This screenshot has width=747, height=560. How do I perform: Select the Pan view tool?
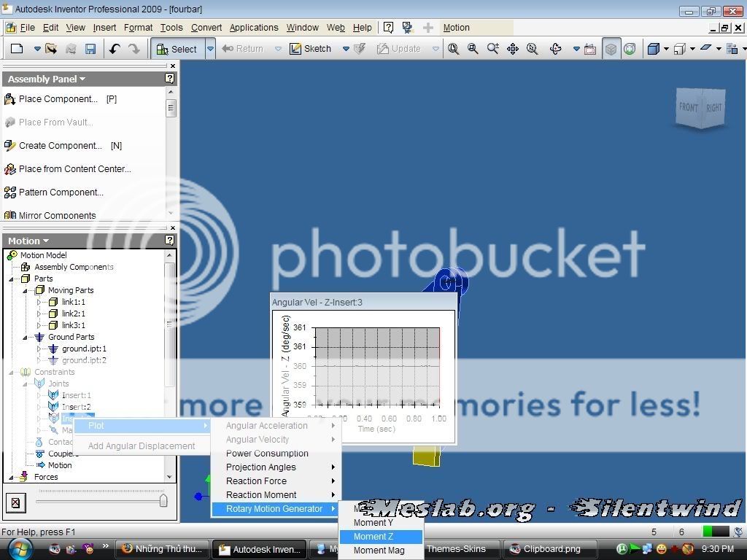click(x=513, y=49)
